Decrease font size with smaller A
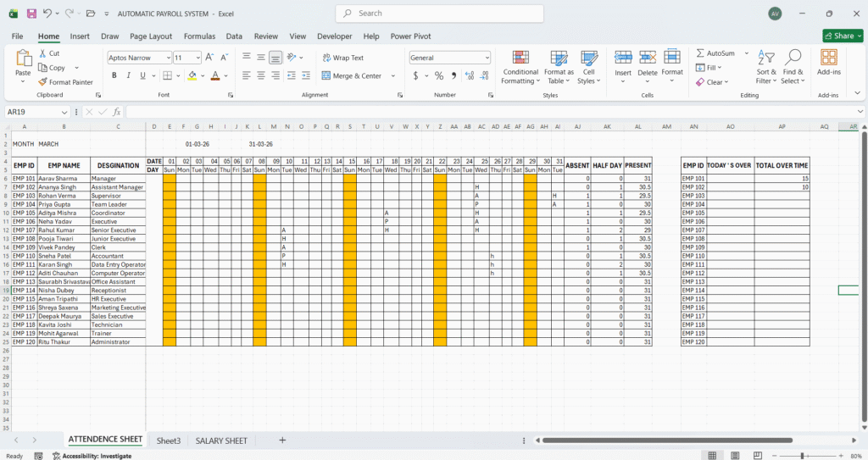Image resolution: width=868 pixels, height=460 pixels. click(224, 58)
